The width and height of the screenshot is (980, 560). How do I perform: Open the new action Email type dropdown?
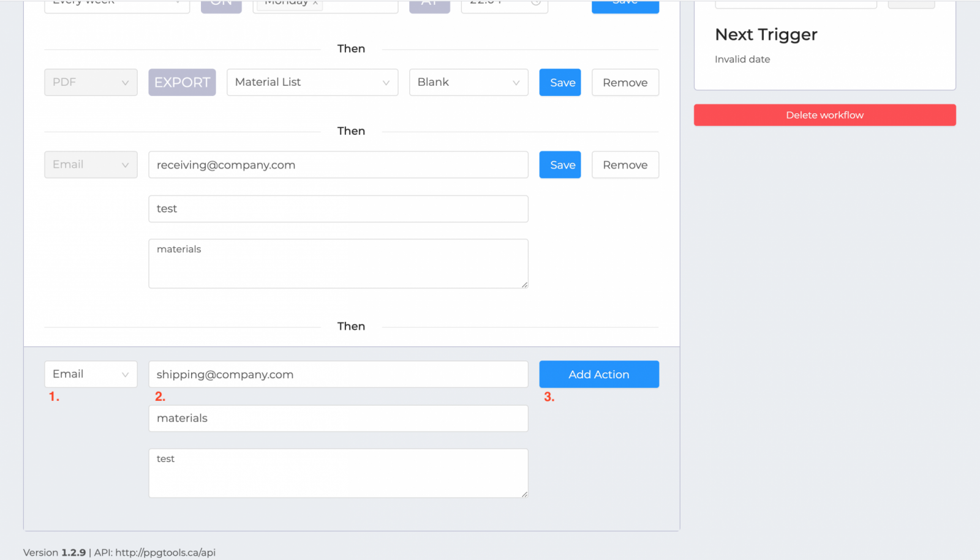point(91,374)
